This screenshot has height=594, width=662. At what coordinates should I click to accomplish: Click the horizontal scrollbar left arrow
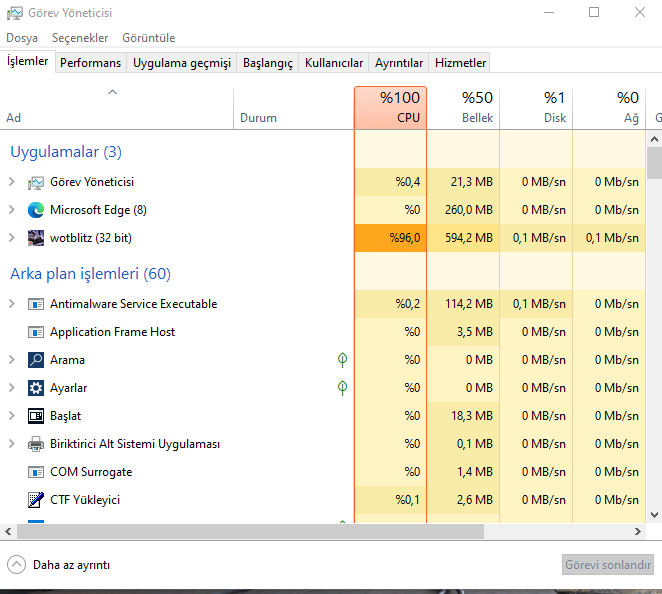click(x=8, y=532)
